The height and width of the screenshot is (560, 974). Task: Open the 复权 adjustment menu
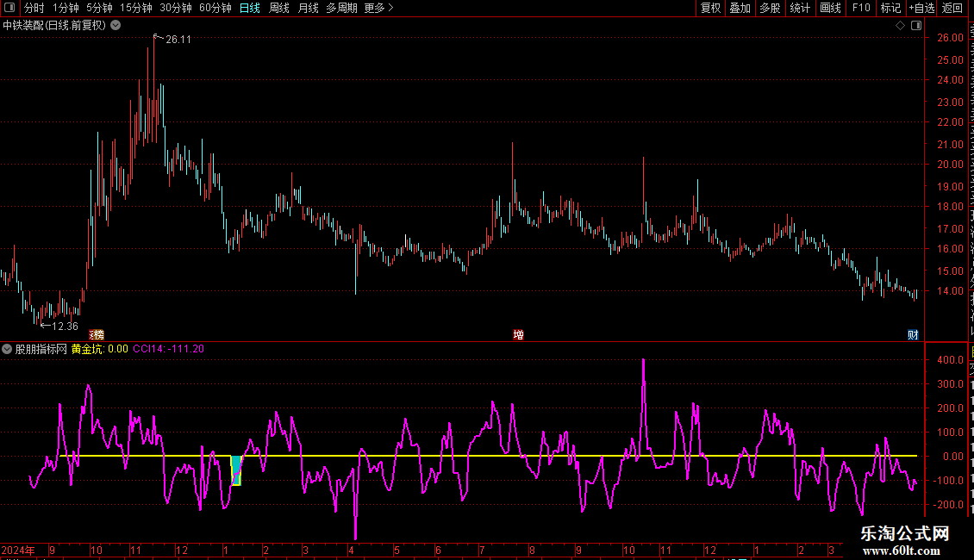pos(710,8)
